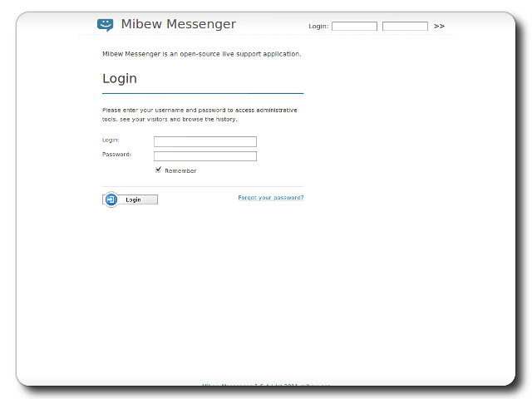Image resolution: width=532 pixels, height=399 pixels.
Task: Toggle the Remember checkbox
Action: 158,170
